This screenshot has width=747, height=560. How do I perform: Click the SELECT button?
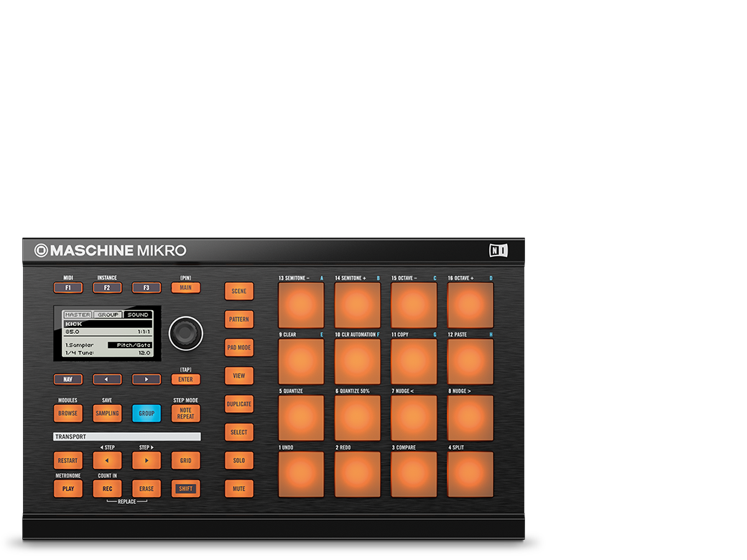click(x=239, y=432)
